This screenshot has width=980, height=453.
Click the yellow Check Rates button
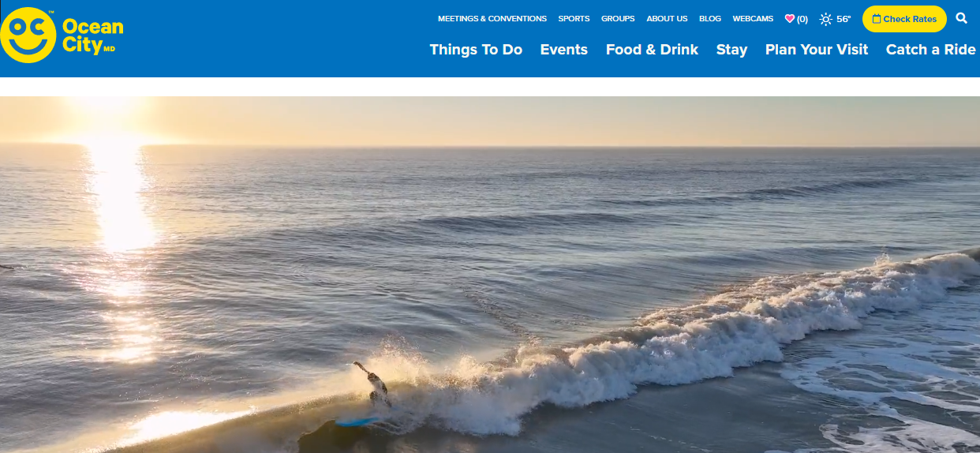pos(904,19)
